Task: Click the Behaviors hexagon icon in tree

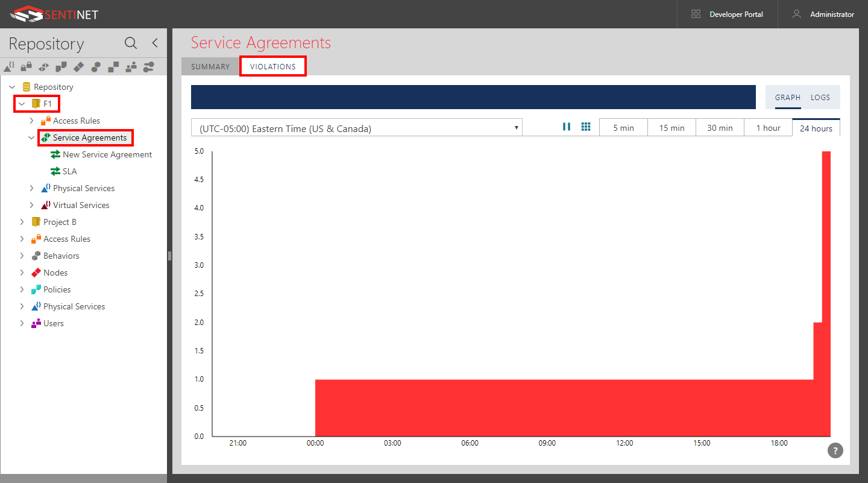Action: tap(36, 256)
